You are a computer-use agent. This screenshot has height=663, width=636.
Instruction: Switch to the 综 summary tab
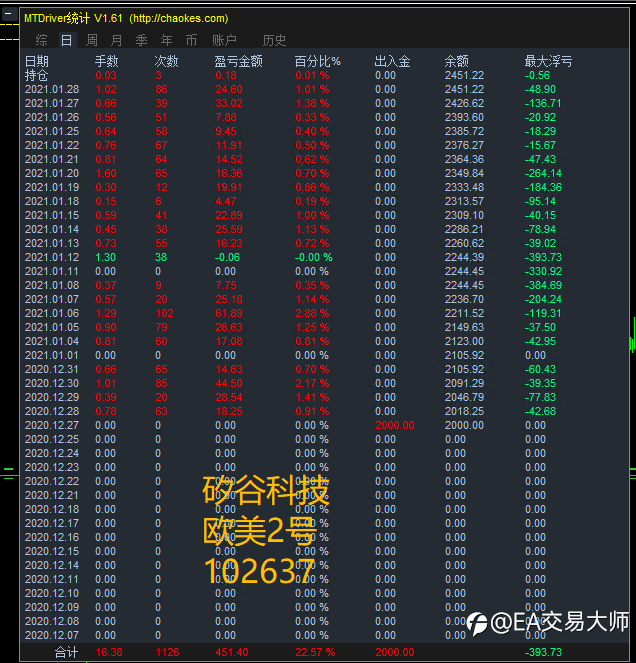[41, 40]
